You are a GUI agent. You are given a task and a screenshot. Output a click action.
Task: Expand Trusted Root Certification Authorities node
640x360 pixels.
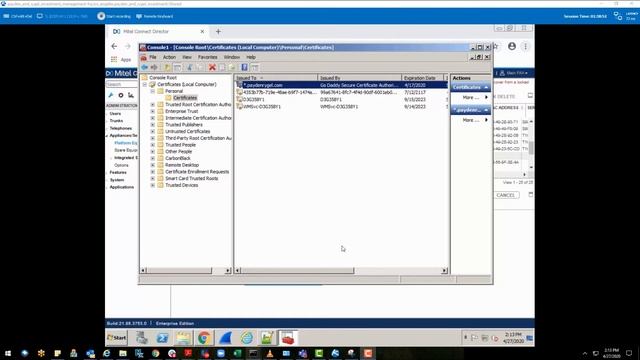tap(153, 104)
